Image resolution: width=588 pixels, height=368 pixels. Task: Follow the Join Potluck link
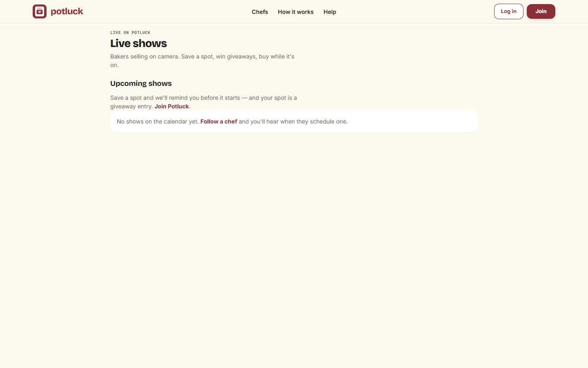click(x=171, y=106)
